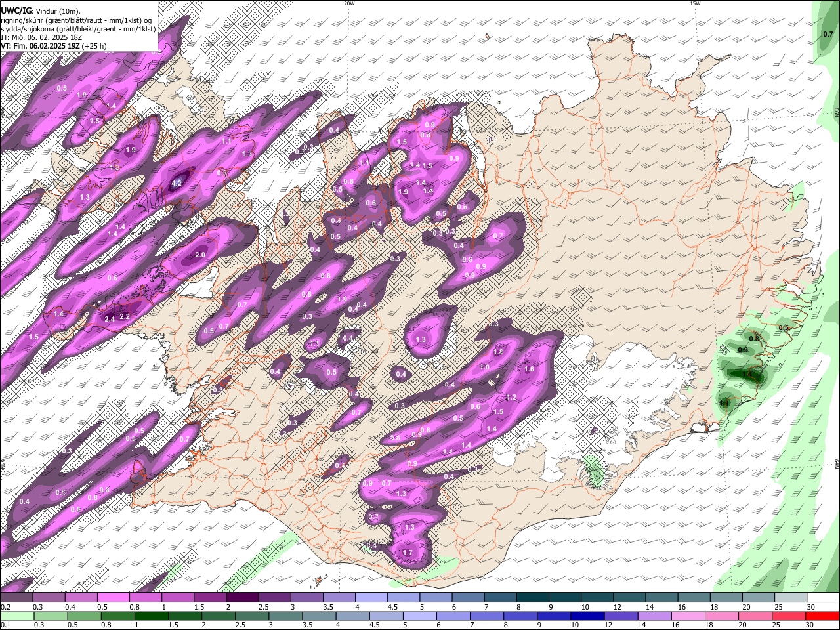
Task: Click the '15W' longitude label
Action: 695,3
